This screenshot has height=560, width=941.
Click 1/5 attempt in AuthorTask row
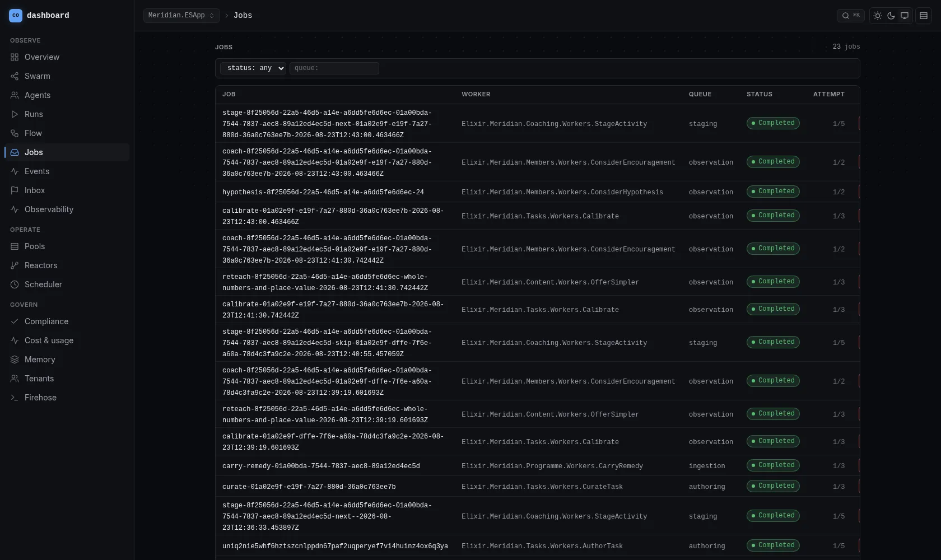pos(838,546)
